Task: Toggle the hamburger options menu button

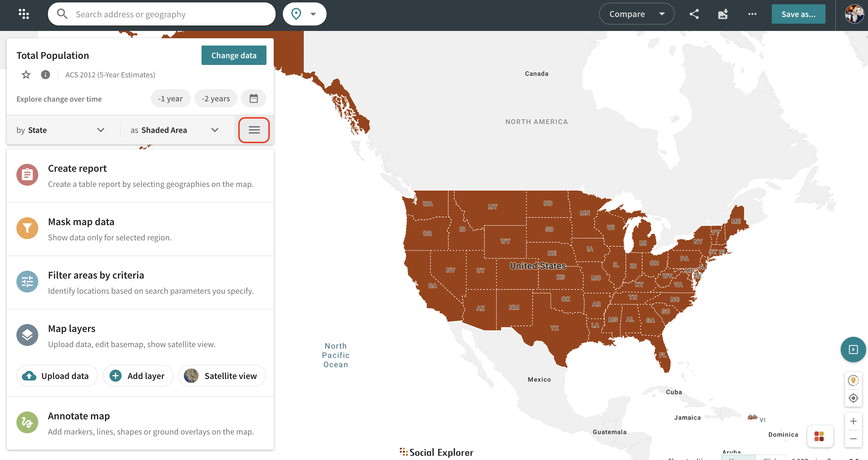Action: (254, 130)
